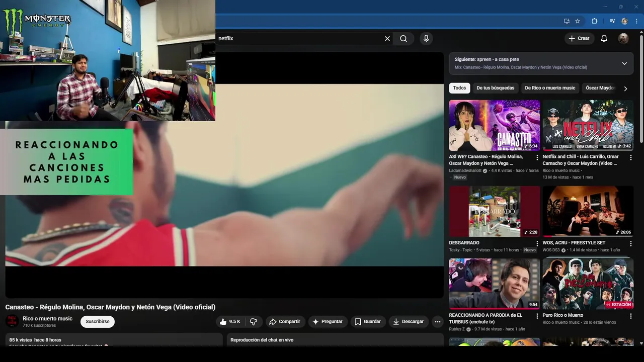Open options menu for ASÍ WE? video
Viewport: 644px width, 362px height.
point(537,158)
